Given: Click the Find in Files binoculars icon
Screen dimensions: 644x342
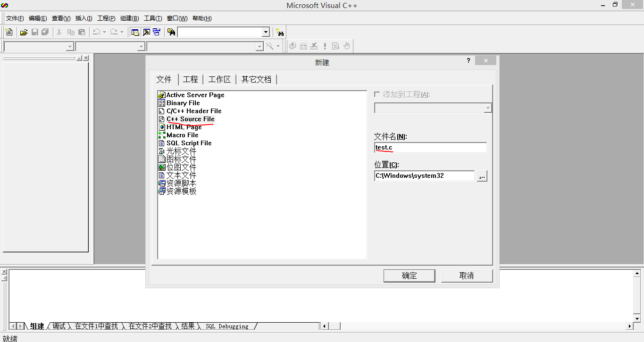Looking at the screenshot, I should pyautogui.click(x=171, y=32).
